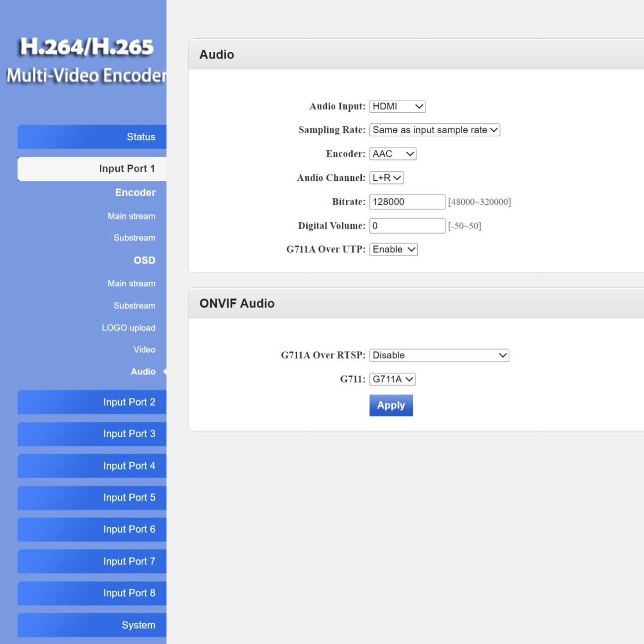Edit the Bitrate value field
This screenshot has width=644, height=644.
(x=406, y=201)
